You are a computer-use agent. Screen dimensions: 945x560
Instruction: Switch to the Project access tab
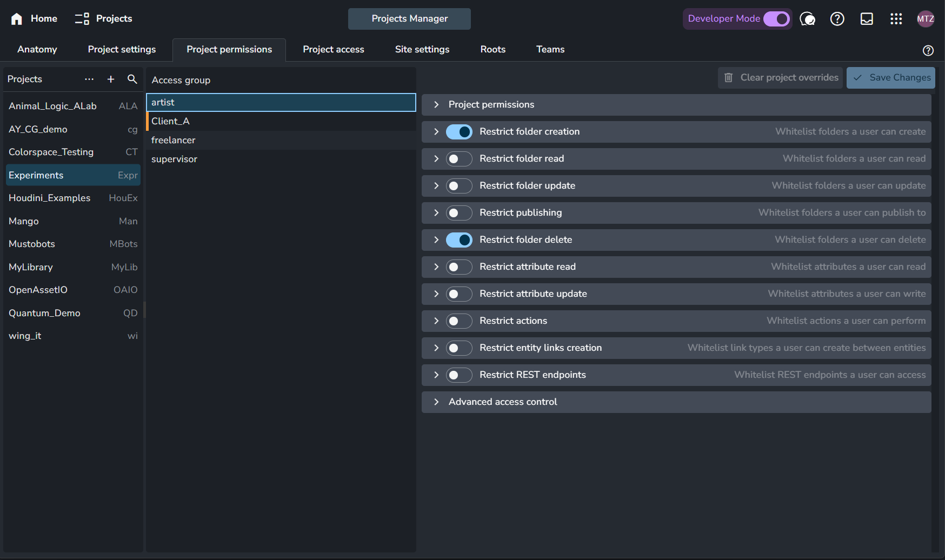[333, 49]
